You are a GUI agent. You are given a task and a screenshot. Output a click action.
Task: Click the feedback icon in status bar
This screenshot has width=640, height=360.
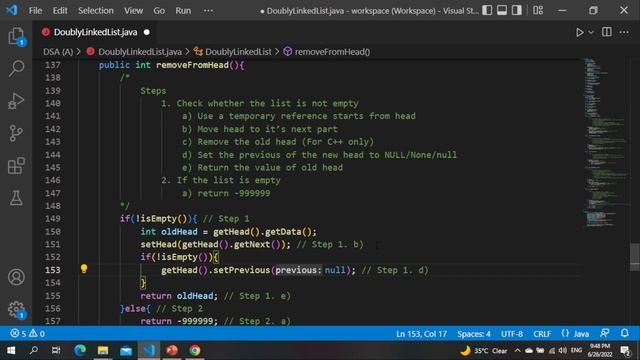[604, 333]
